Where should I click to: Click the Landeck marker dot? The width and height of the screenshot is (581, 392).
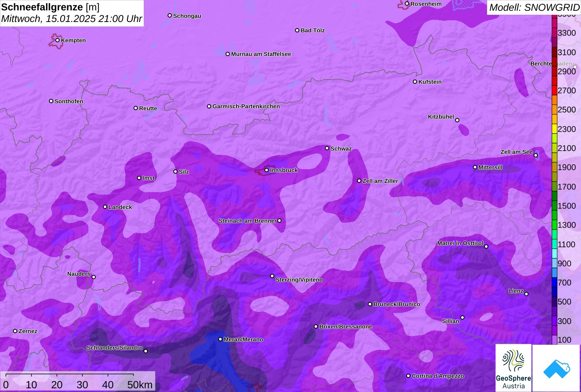[x=105, y=207]
